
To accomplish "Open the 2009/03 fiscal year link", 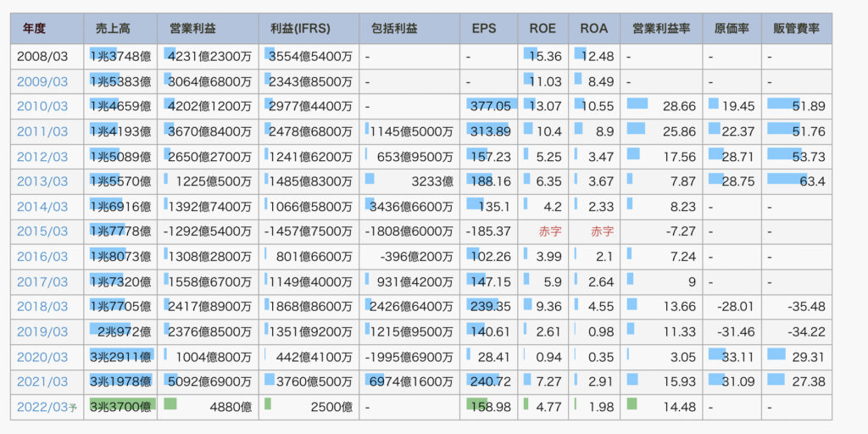I will click(x=42, y=82).
